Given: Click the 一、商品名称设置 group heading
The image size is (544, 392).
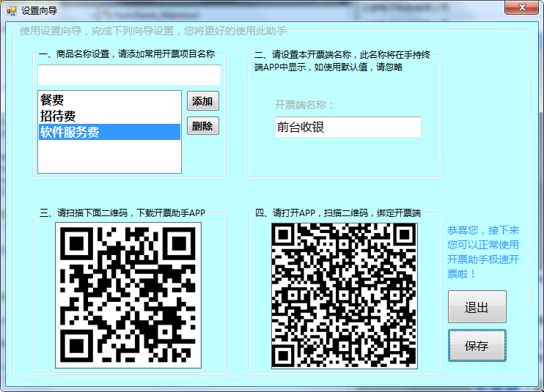Looking at the screenshot, I should 127,54.
